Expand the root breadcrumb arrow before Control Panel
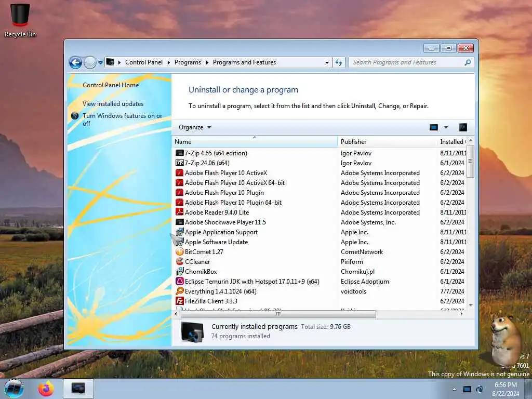Viewport: 532px width, 399px height. coord(119,62)
